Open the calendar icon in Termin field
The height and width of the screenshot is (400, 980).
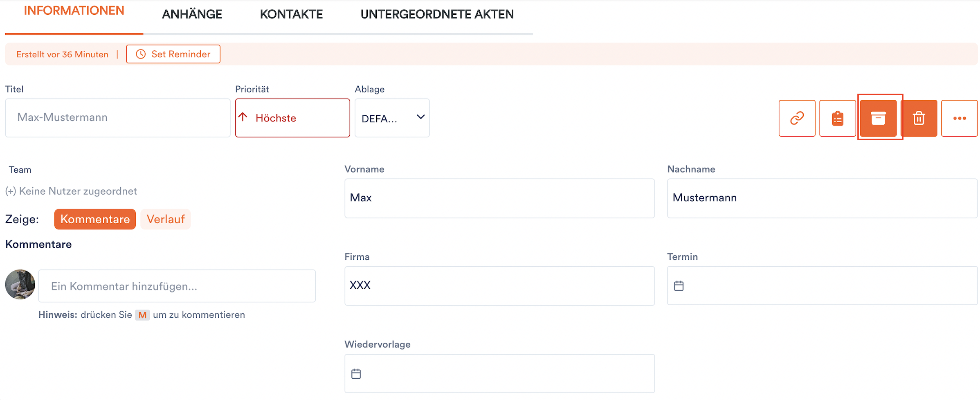click(x=679, y=286)
